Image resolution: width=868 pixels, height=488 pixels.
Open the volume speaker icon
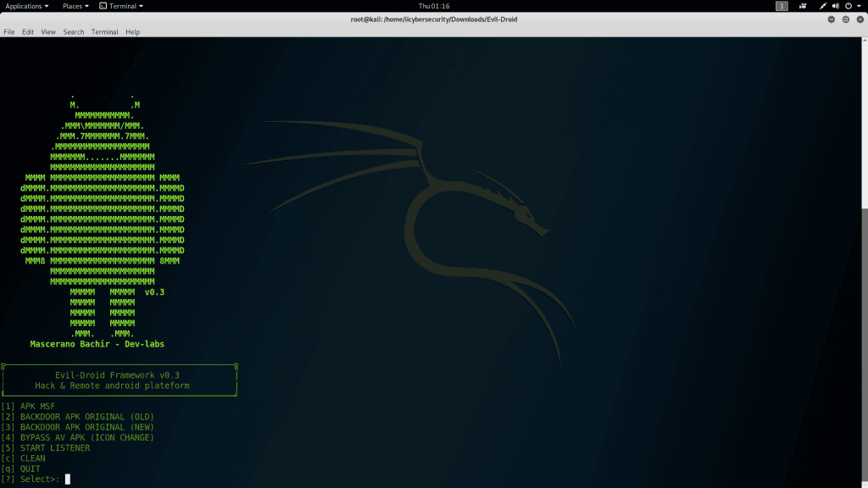(836, 6)
